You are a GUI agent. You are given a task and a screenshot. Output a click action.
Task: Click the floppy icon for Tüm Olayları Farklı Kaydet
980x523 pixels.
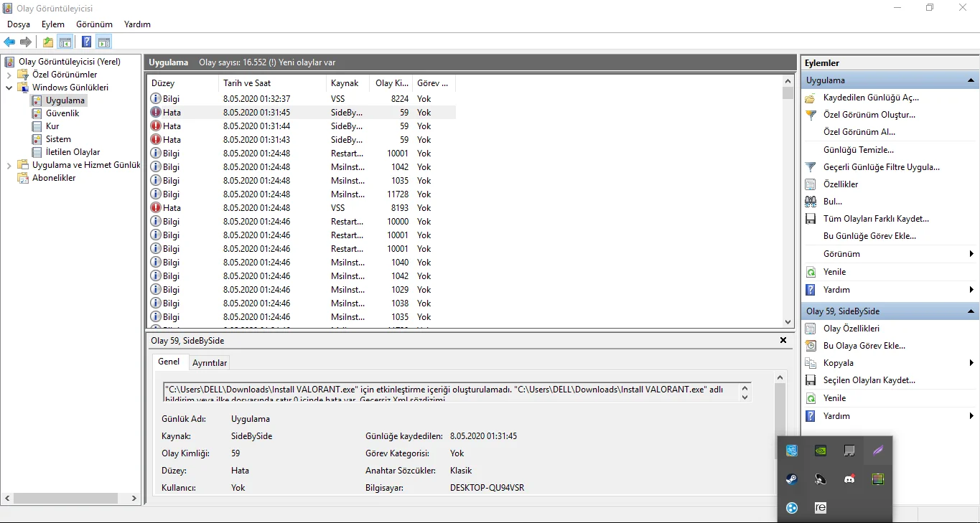tap(811, 219)
